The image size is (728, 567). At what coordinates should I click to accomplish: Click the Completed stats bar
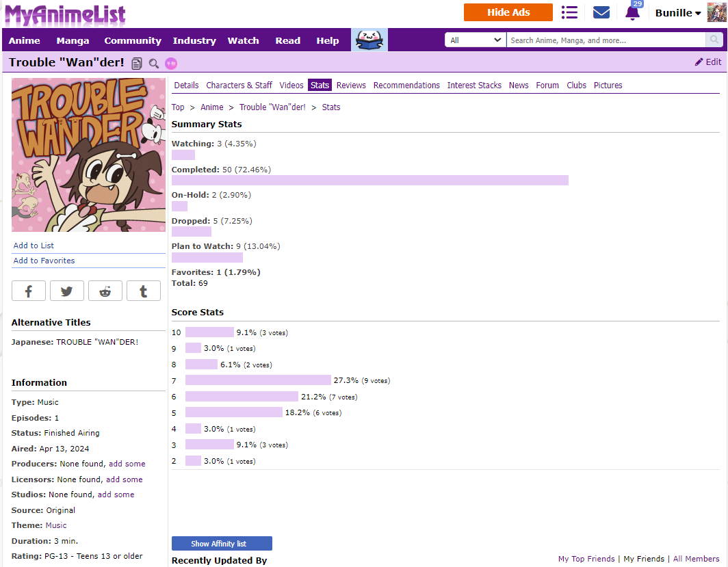[x=370, y=181]
